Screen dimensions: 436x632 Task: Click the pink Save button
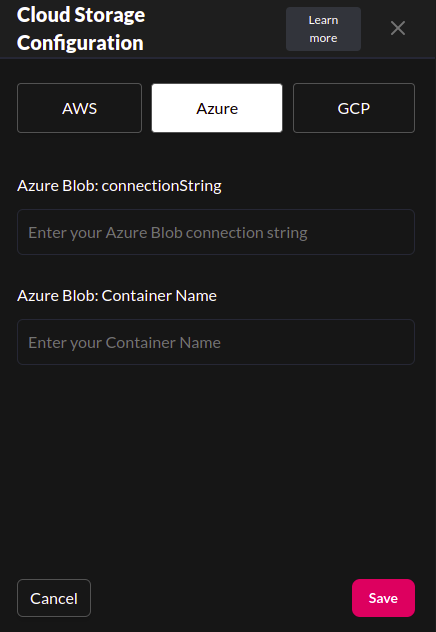(x=383, y=598)
